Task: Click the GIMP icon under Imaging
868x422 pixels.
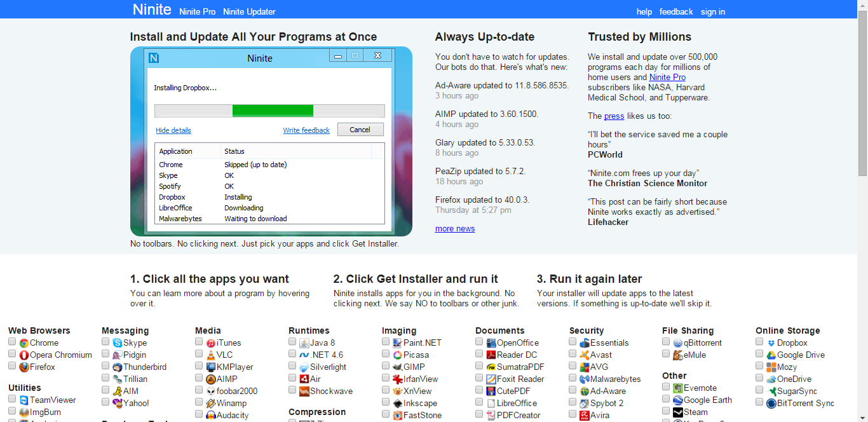Action: (x=398, y=367)
